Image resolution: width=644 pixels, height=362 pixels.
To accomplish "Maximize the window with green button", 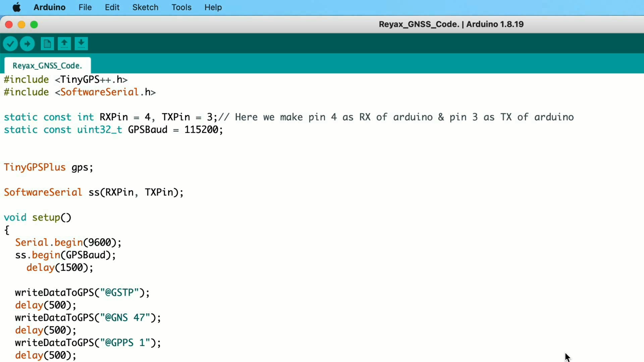I will (x=34, y=24).
